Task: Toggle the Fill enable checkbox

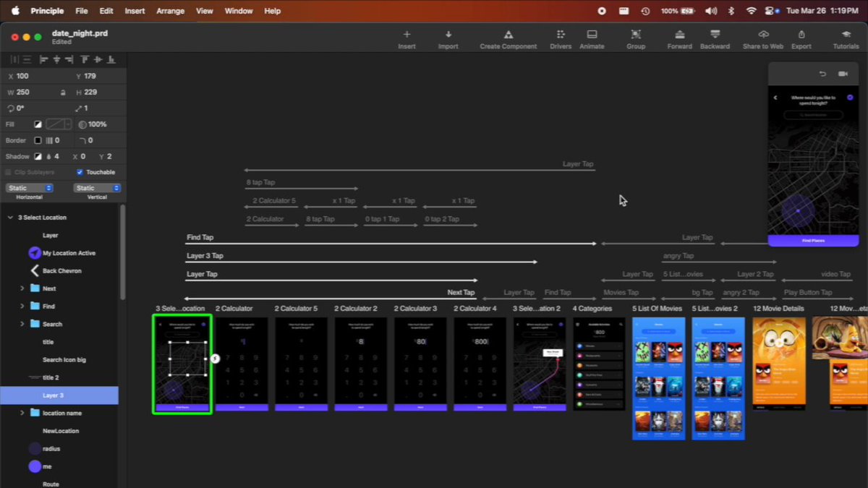Action: tap(38, 124)
